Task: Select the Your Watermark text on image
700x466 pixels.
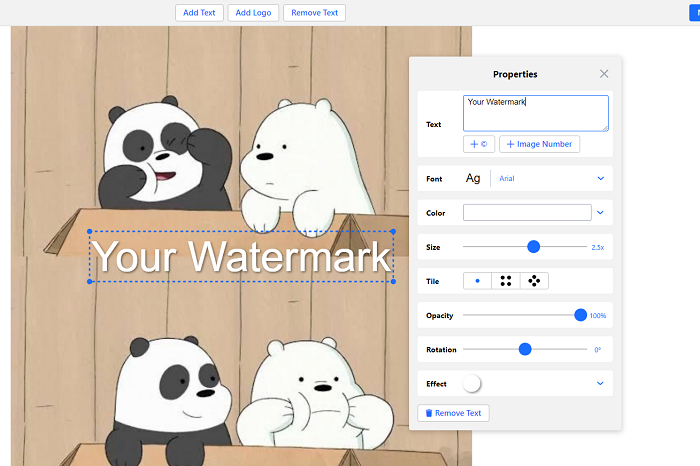Action: (242, 256)
